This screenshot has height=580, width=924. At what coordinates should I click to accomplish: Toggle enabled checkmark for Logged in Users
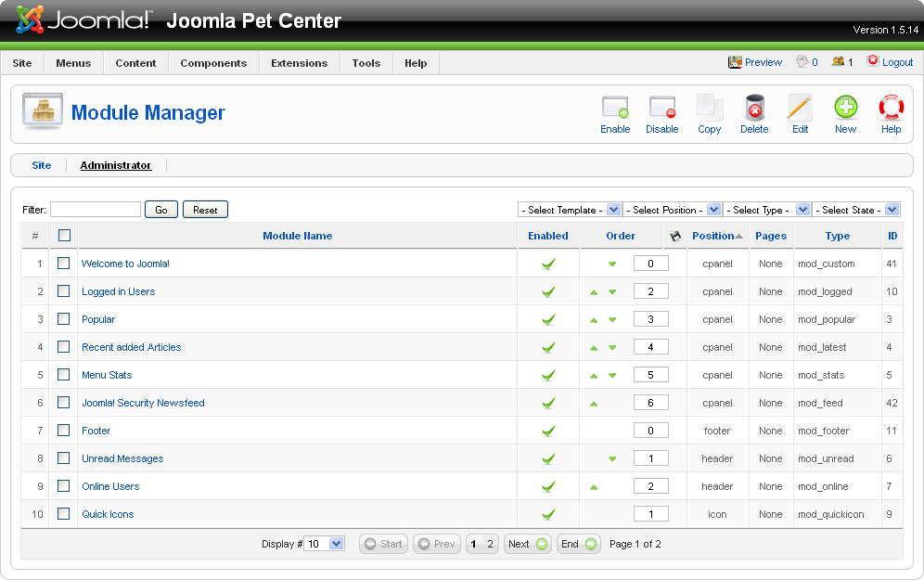[548, 291]
